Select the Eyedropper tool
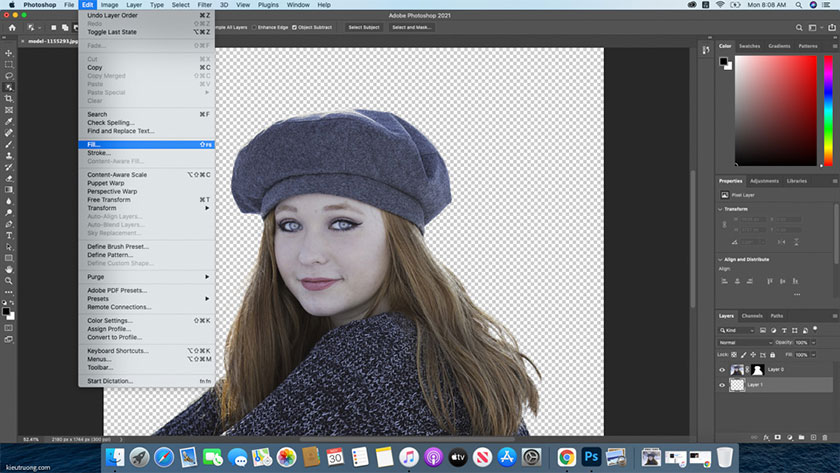The height and width of the screenshot is (473, 840). tap(9, 121)
